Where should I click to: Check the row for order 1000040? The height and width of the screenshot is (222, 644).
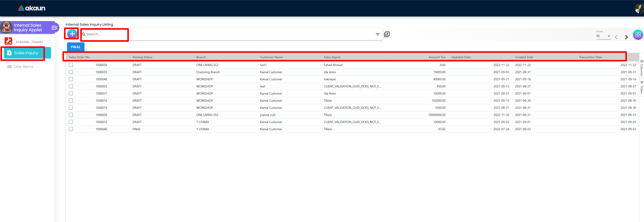click(71, 129)
